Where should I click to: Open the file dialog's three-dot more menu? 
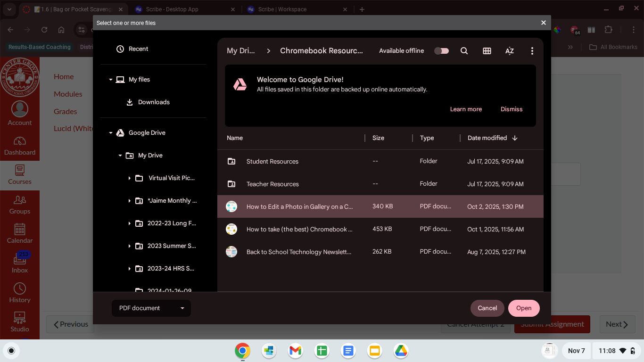532,51
